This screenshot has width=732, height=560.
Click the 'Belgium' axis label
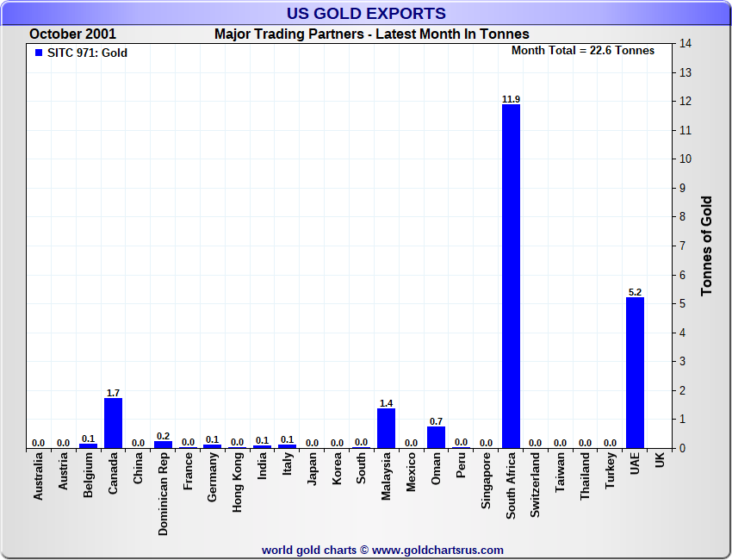(x=88, y=475)
